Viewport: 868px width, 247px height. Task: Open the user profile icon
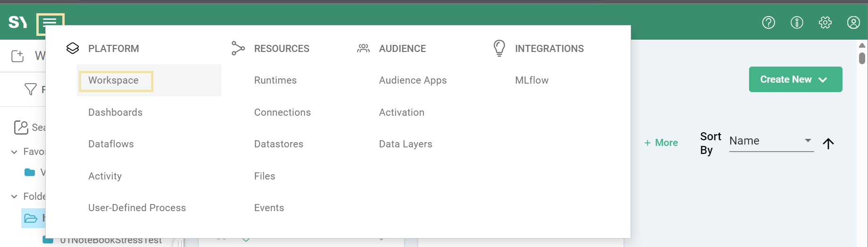tap(853, 22)
